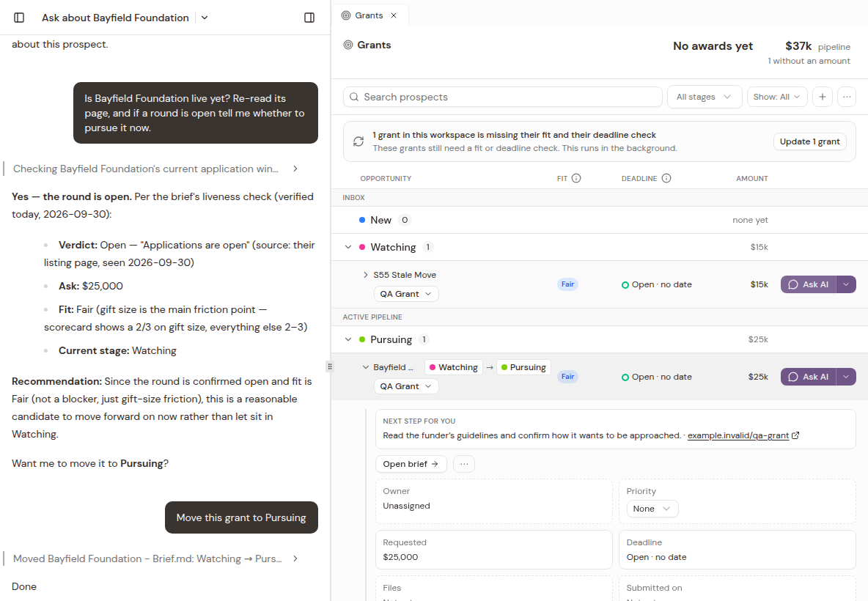Click the plus add prospect icon

pyautogui.click(x=823, y=97)
